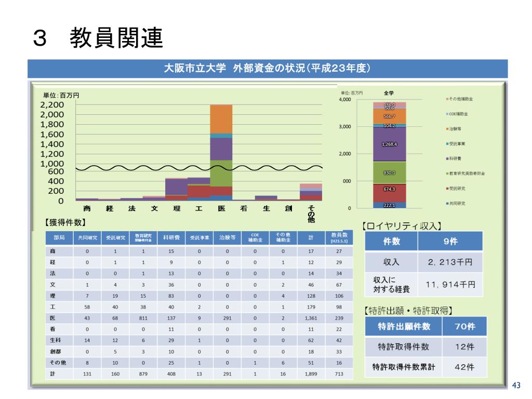
Task: Select the その他 row label in table
Action: (x=58, y=362)
